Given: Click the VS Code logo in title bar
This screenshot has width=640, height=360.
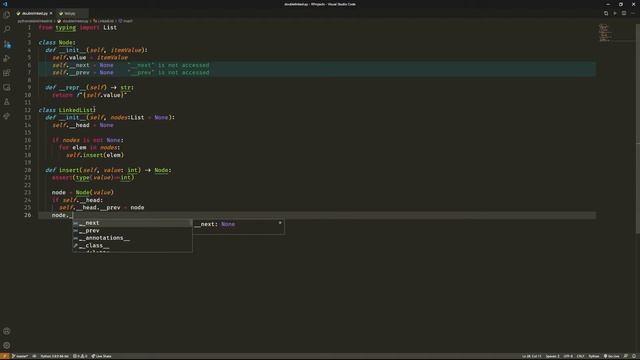Looking at the screenshot, I should point(5,4).
